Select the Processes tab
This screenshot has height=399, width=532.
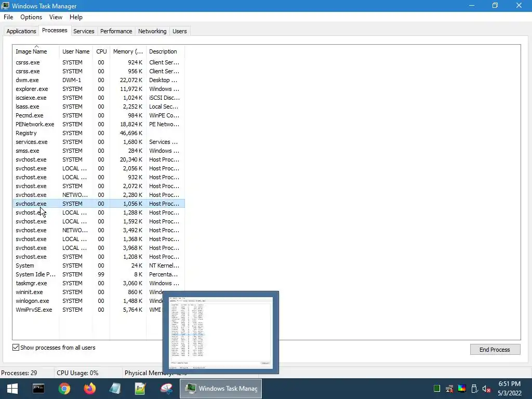coord(55,30)
